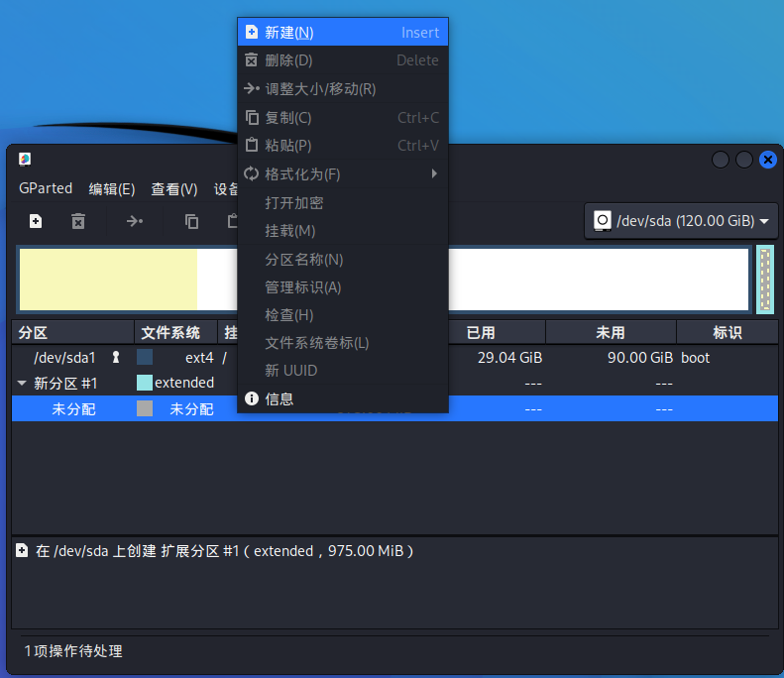The width and height of the screenshot is (784, 678).
Task: Click the 标识 column header
Action: [727, 332]
